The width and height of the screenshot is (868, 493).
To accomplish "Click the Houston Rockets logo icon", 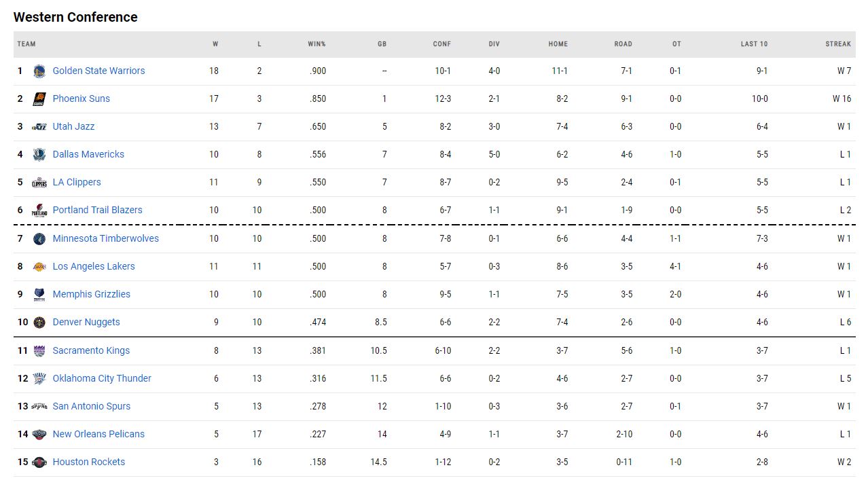I will coord(39,462).
